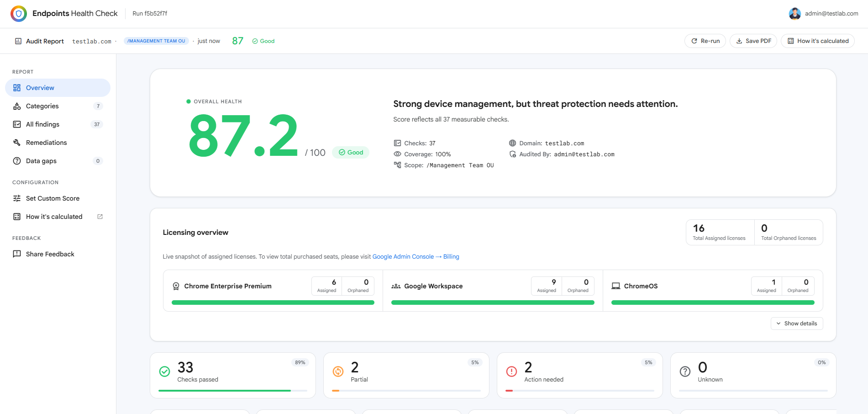868x414 pixels.
Task: Click the Licensing overview heading
Action: tap(195, 233)
